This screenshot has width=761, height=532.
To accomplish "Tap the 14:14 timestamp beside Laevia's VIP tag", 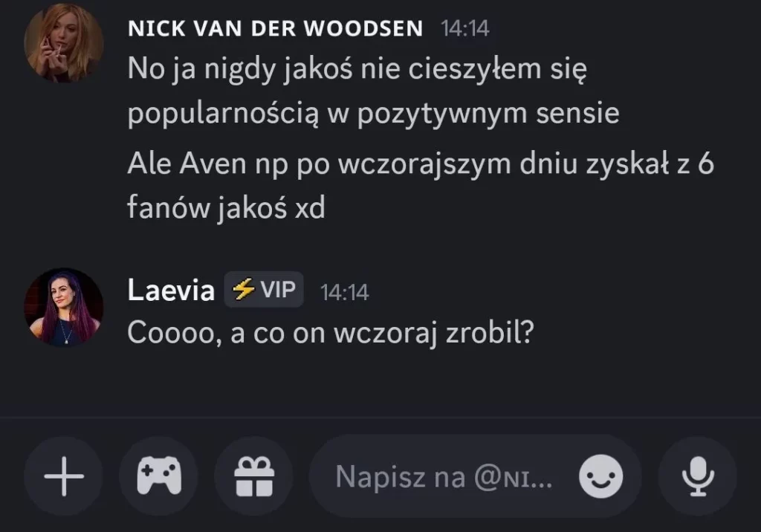I will [x=345, y=292].
